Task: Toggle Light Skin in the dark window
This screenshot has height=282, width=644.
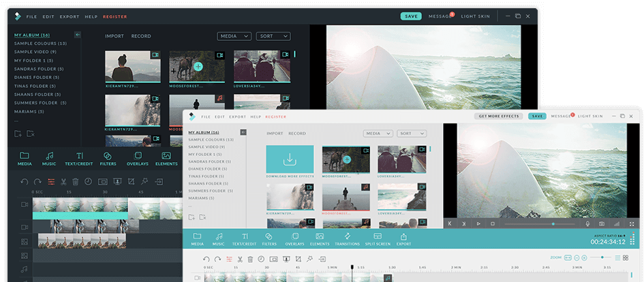Action: tap(476, 16)
